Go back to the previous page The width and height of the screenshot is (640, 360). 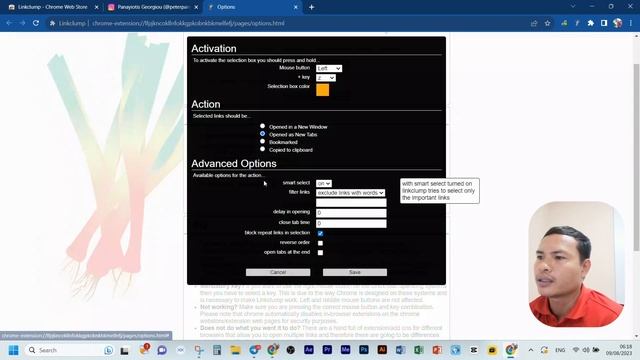click(x=9, y=23)
